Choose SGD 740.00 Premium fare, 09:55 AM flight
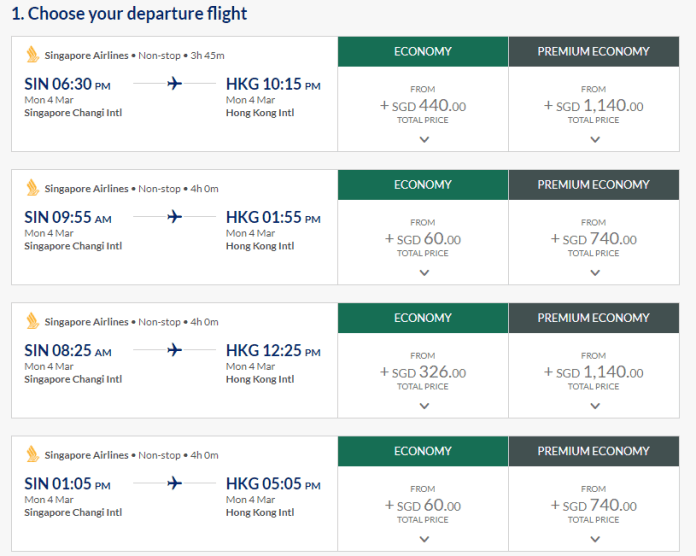The width and height of the screenshot is (696, 556). 594,240
